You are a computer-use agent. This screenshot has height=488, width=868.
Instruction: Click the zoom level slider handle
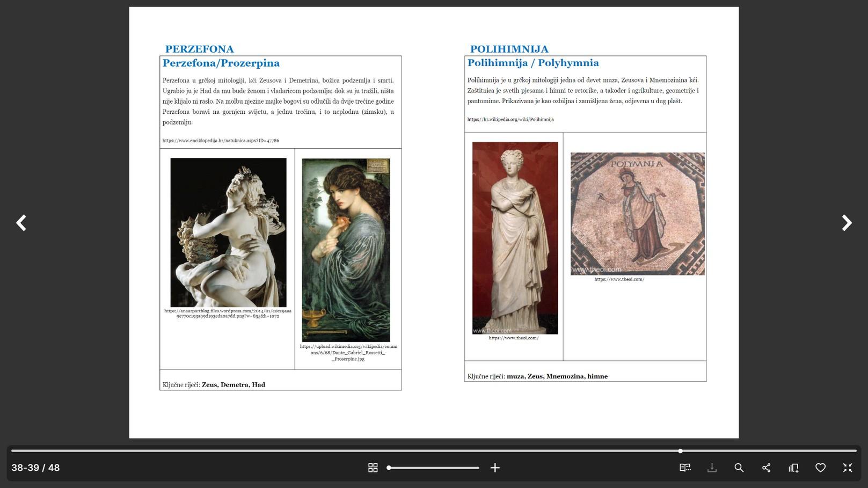click(389, 468)
